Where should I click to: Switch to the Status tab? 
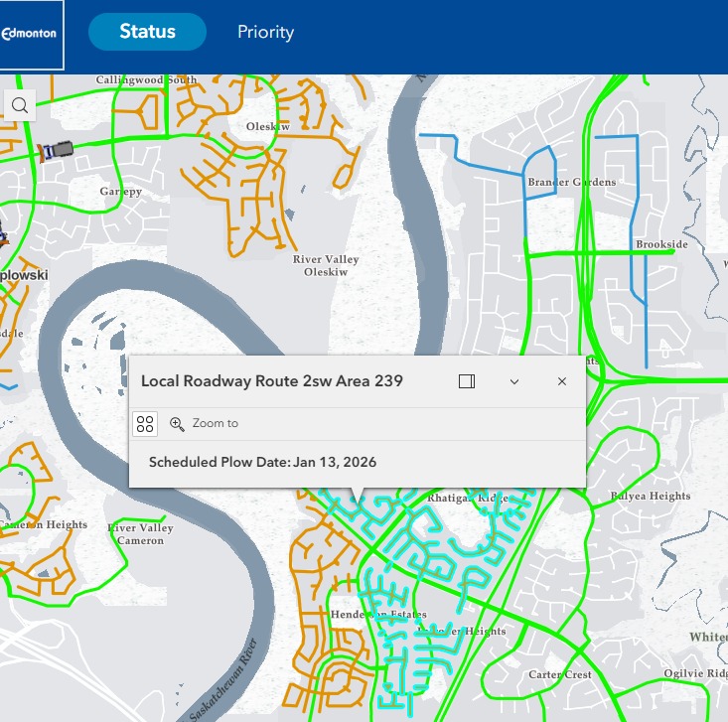(147, 32)
